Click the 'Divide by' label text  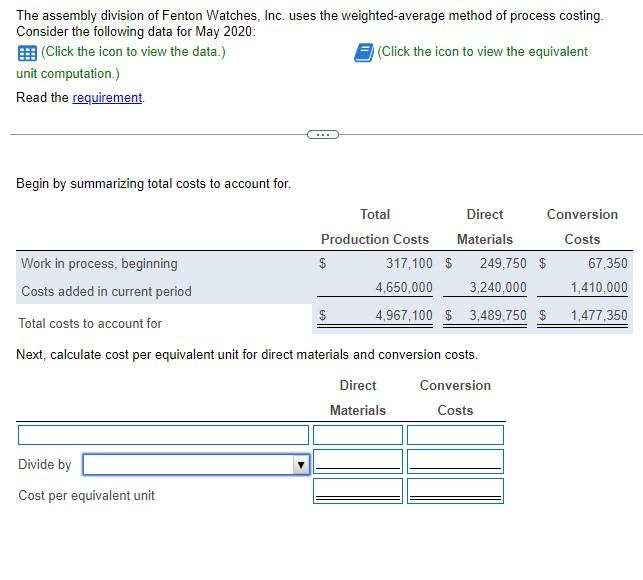[45, 464]
